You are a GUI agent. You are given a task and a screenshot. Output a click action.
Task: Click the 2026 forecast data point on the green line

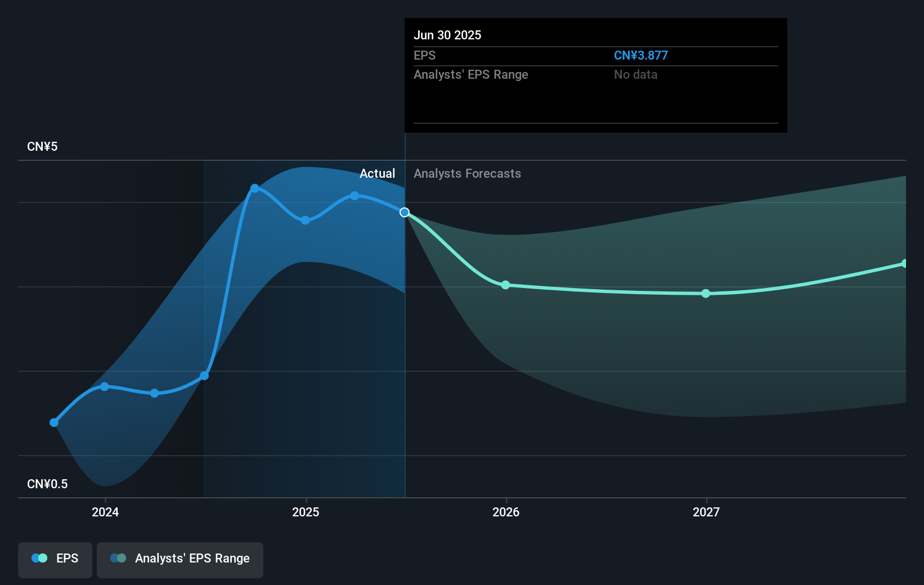[506, 285]
